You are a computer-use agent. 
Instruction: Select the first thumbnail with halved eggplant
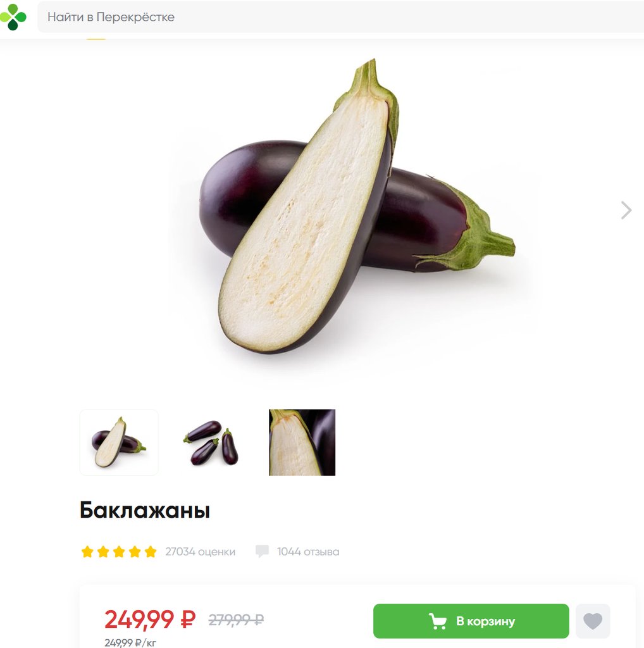click(119, 442)
